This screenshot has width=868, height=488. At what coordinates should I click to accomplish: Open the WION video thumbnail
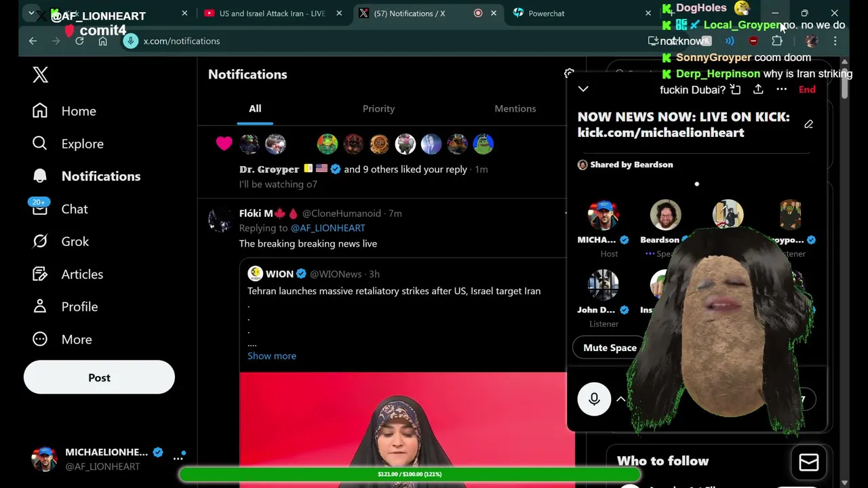click(403, 430)
